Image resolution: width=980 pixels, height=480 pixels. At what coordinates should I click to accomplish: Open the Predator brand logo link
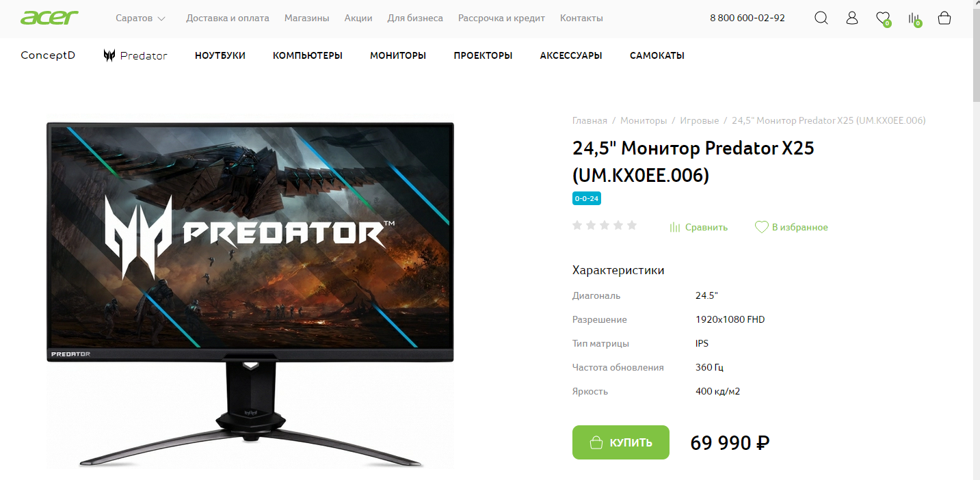[x=135, y=55]
